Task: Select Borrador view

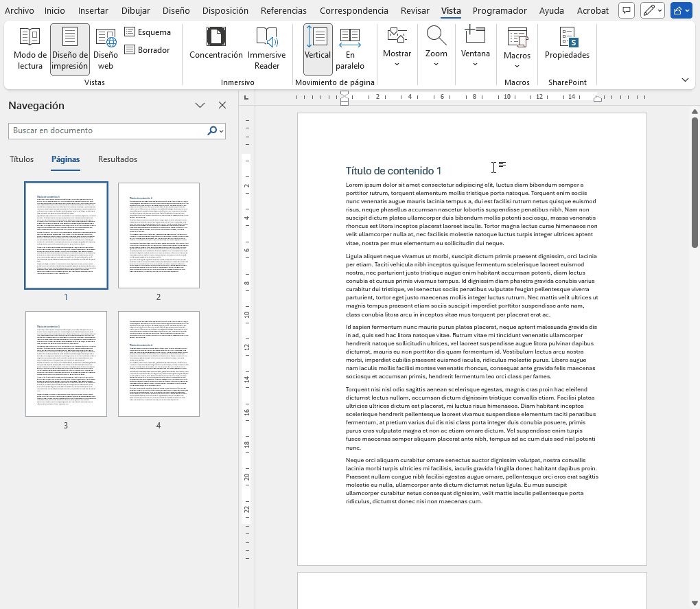Action: tap(147, 50)
